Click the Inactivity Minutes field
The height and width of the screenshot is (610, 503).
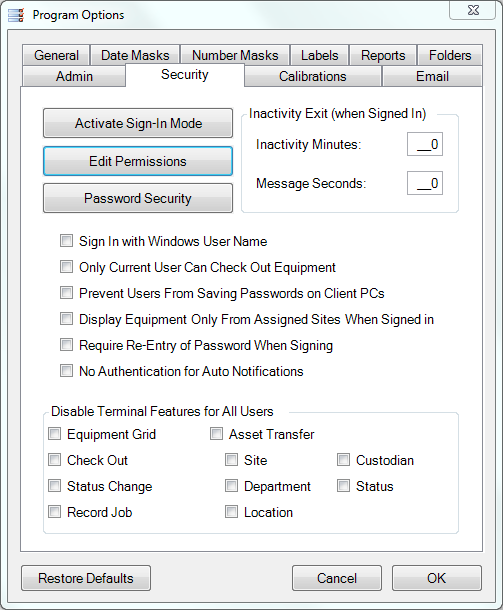tap(425, 144)
